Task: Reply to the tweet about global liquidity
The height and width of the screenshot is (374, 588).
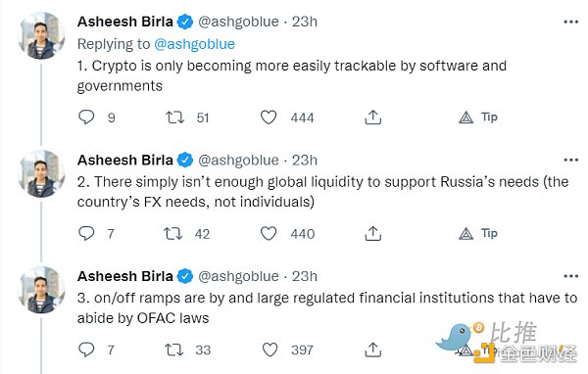Action: [86, 233]
